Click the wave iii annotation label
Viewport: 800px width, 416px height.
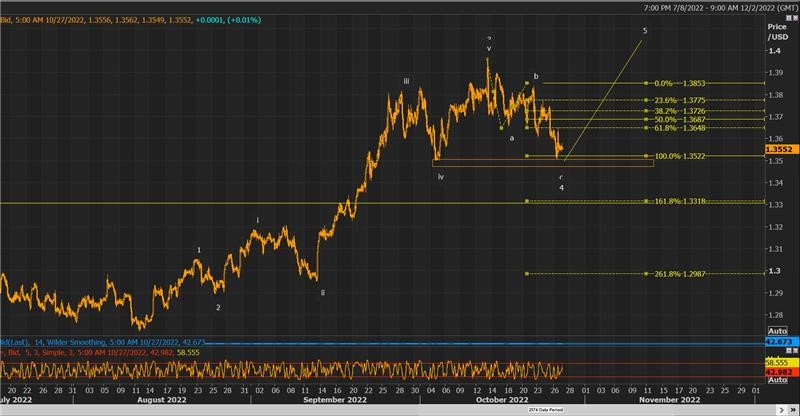pyautogui.click(x=406, y=82)
